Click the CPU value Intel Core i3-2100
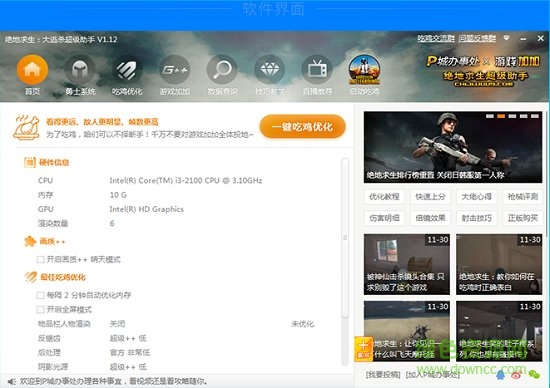Viewport: 550px width, 388px height. (x=186, y=180)
